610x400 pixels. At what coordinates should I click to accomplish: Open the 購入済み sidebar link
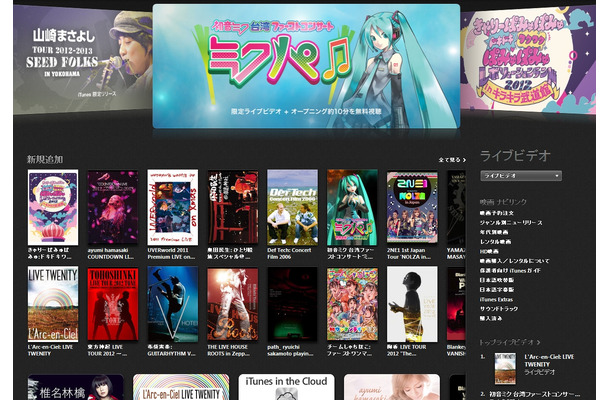pos(491,318)
